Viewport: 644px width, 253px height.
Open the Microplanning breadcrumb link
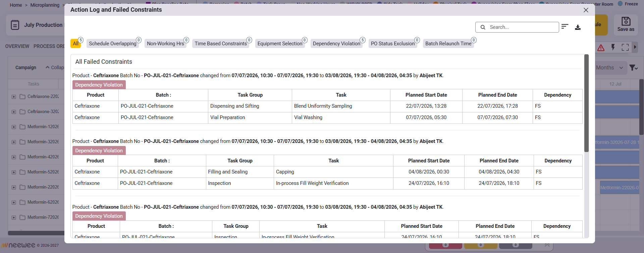click(45, 5)
